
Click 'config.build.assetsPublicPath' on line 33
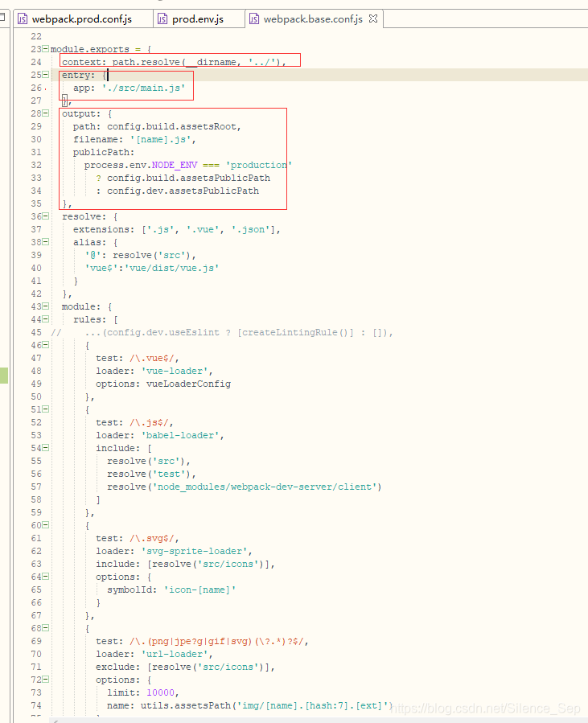coord(188,178)
